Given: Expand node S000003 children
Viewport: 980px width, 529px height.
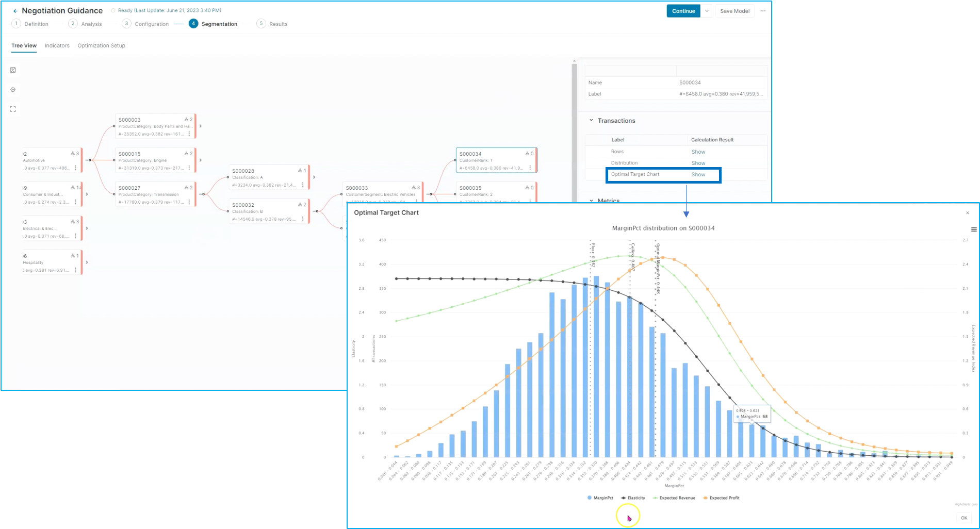Looking at the screenshot, I should point(201,126).
